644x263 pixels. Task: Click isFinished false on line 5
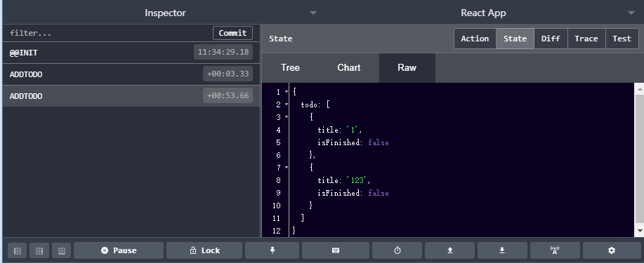click(x=379, y=143)
